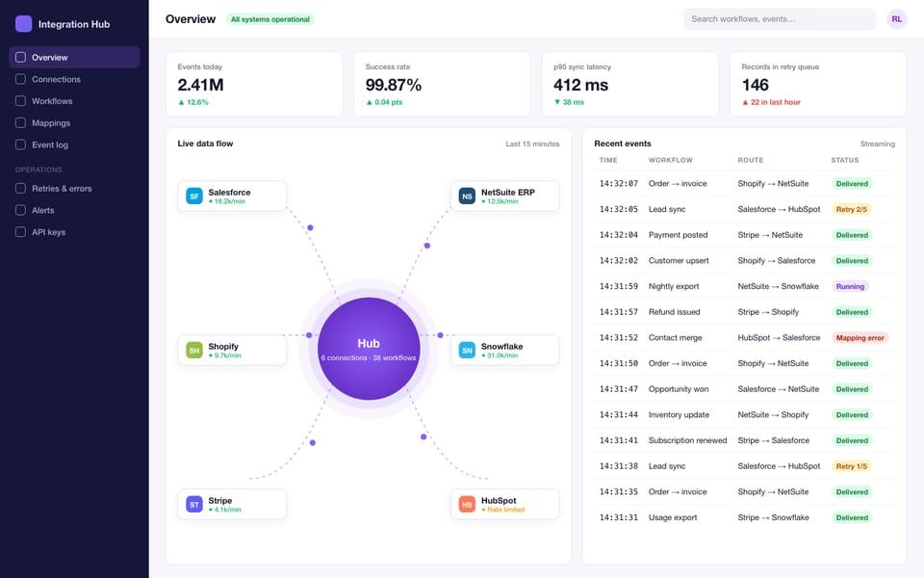Click the Connections sidebar icon
Viewport: 924px width, 578px height.
coord(20,79)
